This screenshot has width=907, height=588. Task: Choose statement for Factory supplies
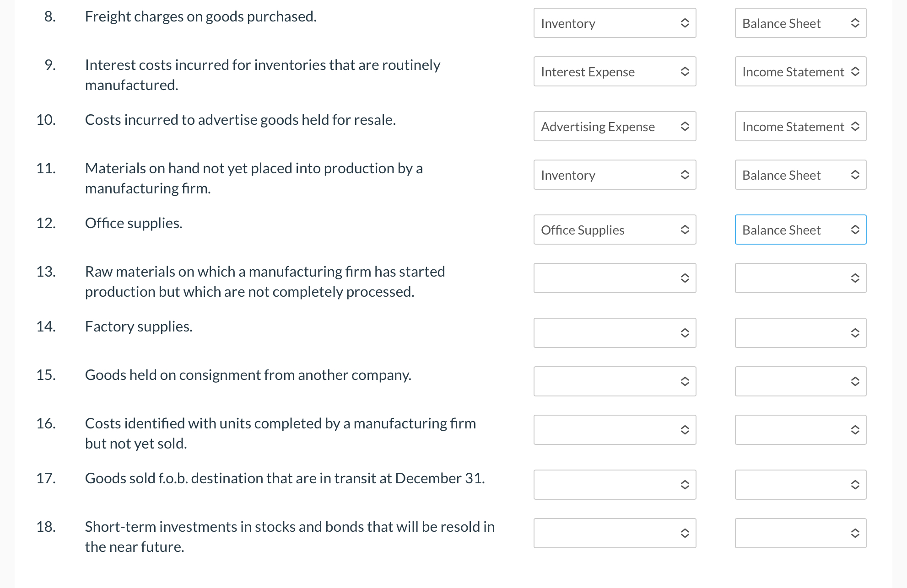(800, 333)
